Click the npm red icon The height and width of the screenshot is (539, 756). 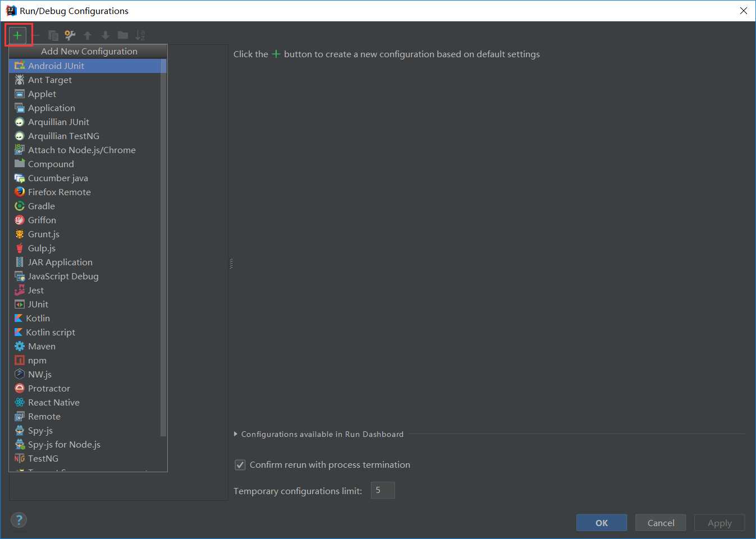click(x=20, y=360)
